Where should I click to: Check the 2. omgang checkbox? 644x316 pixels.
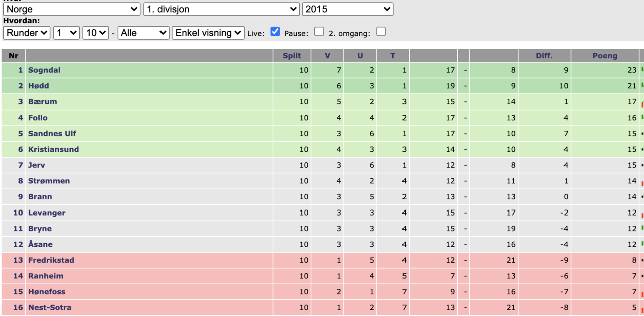click(x=381, y=31)
